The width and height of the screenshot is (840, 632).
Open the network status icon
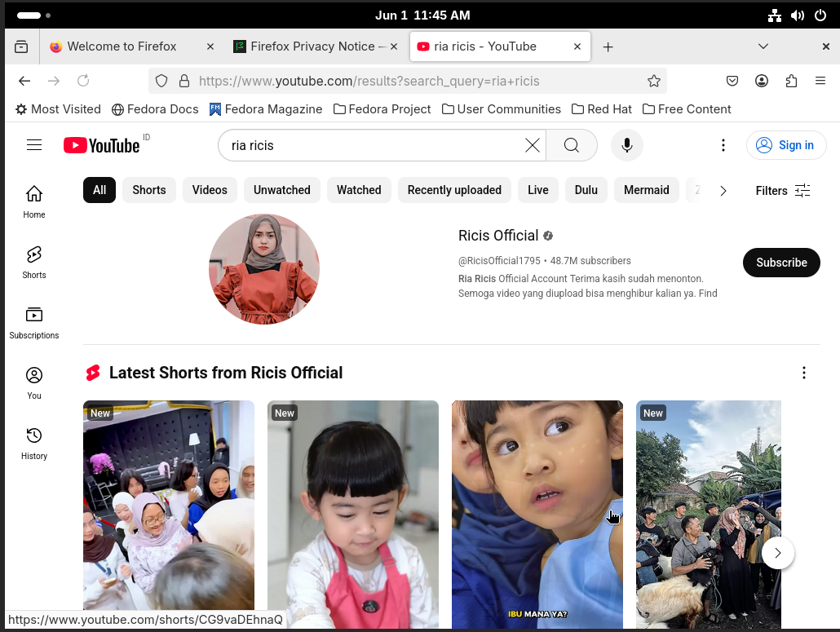[x=774, y=15]
